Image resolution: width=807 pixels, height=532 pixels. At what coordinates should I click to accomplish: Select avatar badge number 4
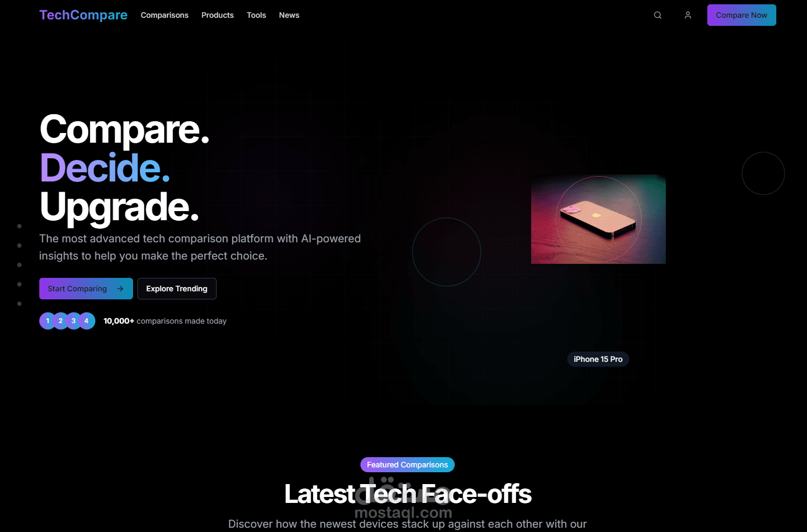pos(86,320)
